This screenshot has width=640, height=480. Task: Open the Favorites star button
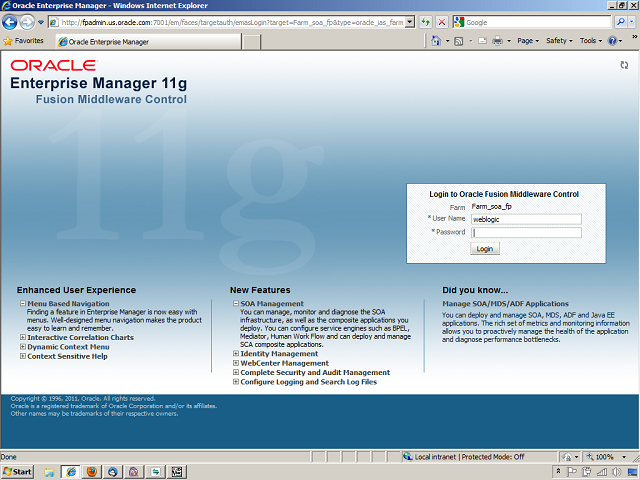tap(23, 41)
